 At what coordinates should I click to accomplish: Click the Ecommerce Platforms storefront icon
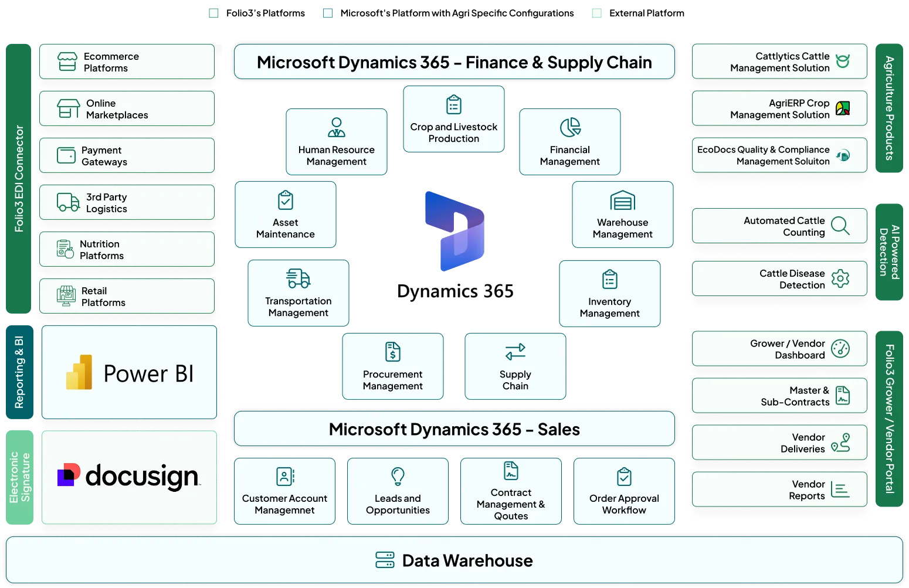coord(67,62)
